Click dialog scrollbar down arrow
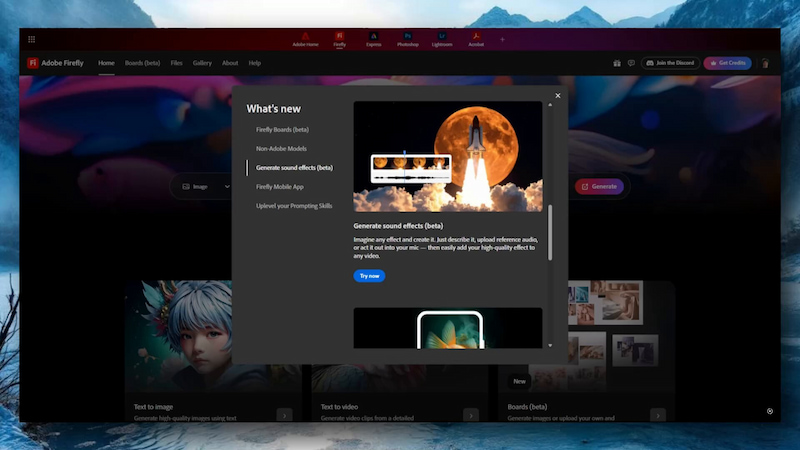Screen dimensions: 800x450 [550, 345]
